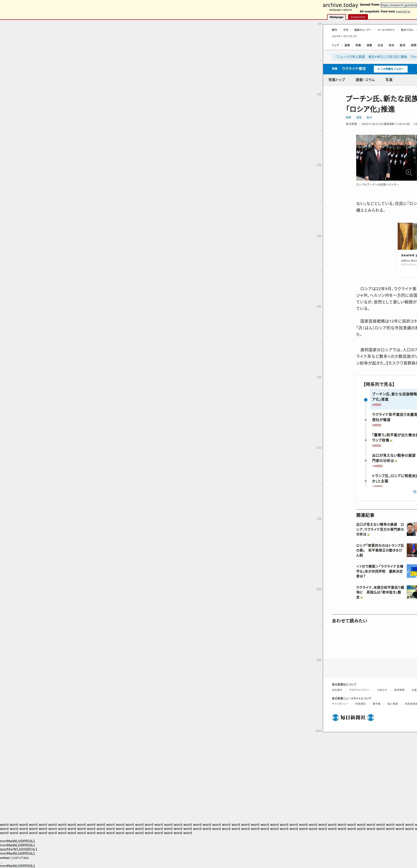Jump to the 50% page marker
The height and width of the screenshot is (868, 417).
click(x=319, y=377)
